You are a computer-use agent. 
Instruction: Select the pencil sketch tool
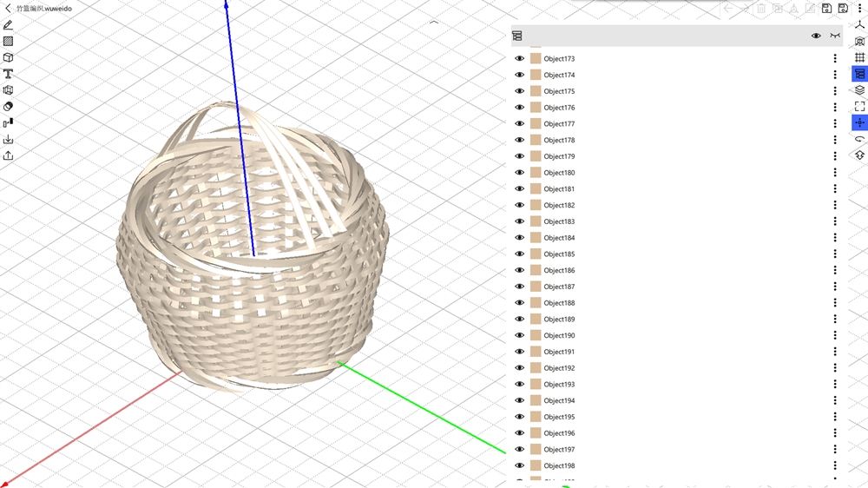pos(8,25)
